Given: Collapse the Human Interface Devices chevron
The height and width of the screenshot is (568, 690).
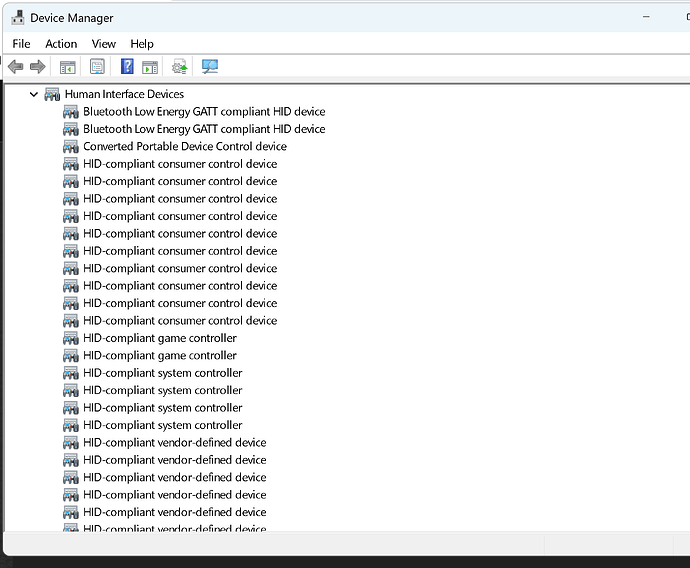Looking at the screenshot, I should 34,94.
